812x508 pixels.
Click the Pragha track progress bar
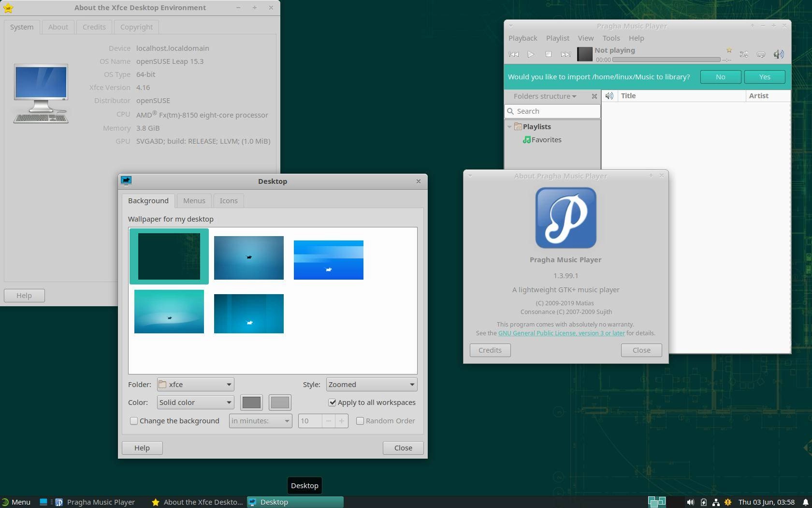click(x=667, y=60)
